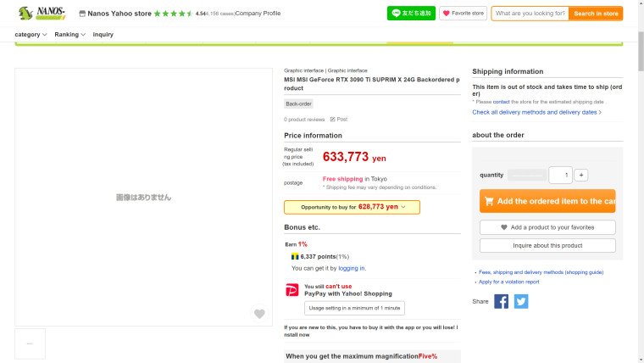
Task: Click Inquire about this product button
Action: [547, 245]
